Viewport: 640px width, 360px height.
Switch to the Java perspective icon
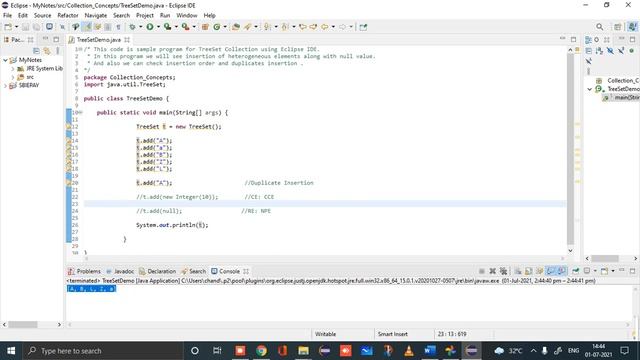632,27
